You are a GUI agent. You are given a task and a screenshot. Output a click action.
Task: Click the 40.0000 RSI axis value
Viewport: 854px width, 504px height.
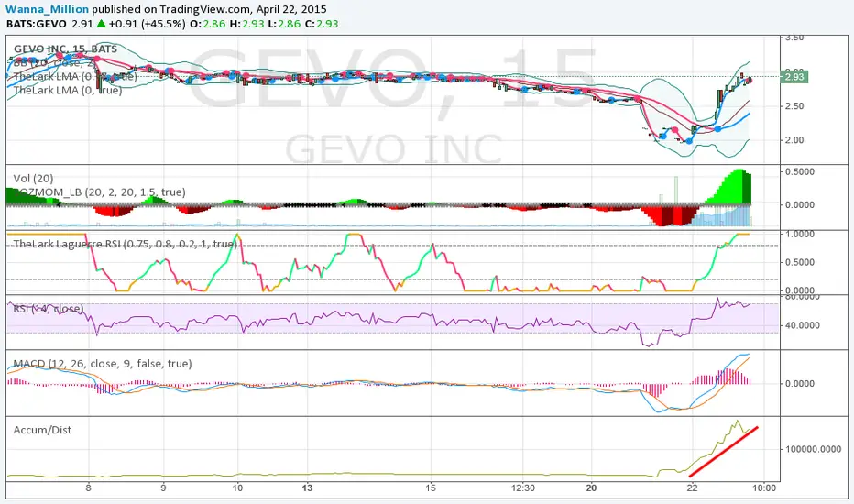click(x=803, y=325)
